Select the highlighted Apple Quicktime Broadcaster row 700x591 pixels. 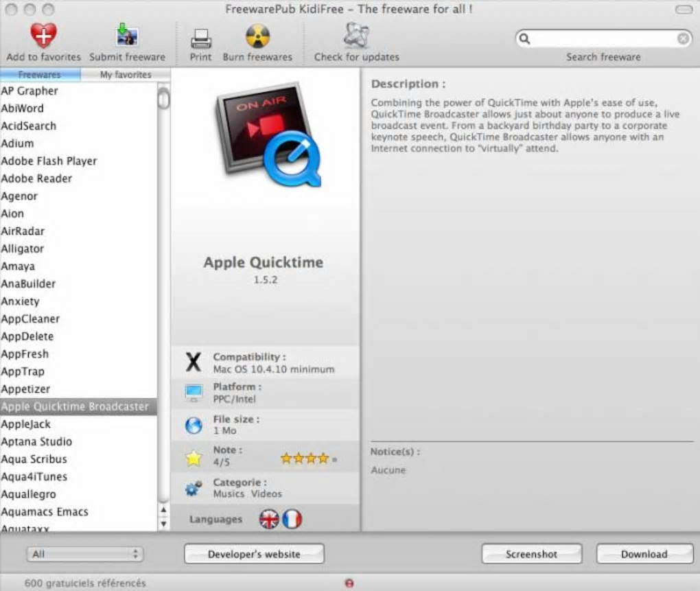pyautogui.click(x=78, y=406)
